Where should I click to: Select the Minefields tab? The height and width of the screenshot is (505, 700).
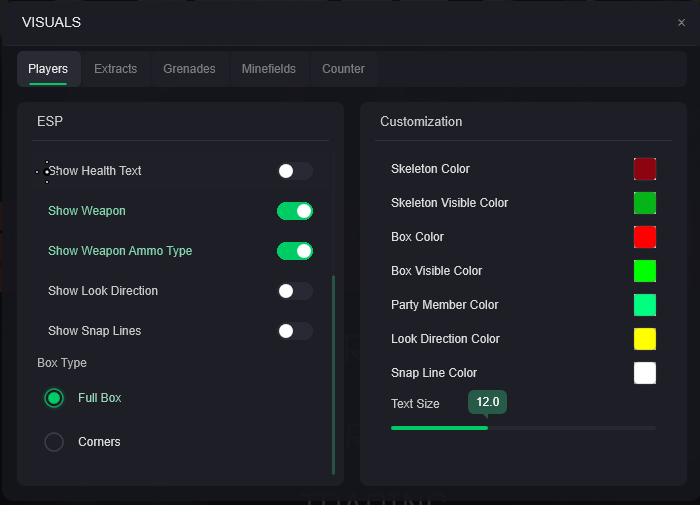tap(268, 69)
